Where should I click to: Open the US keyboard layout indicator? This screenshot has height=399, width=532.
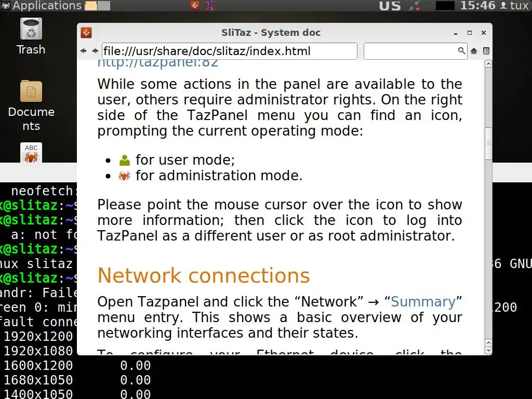390,6
